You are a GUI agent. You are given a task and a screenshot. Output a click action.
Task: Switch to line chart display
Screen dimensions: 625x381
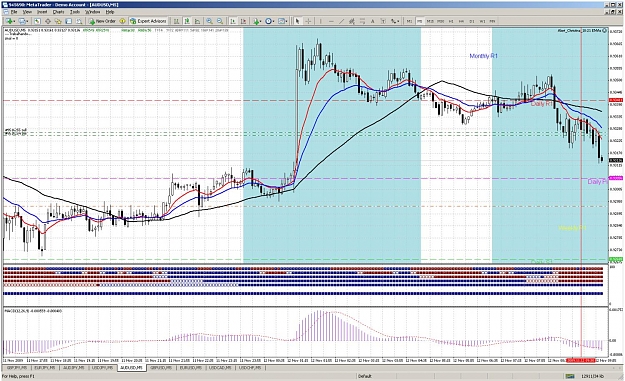(197, 21)
